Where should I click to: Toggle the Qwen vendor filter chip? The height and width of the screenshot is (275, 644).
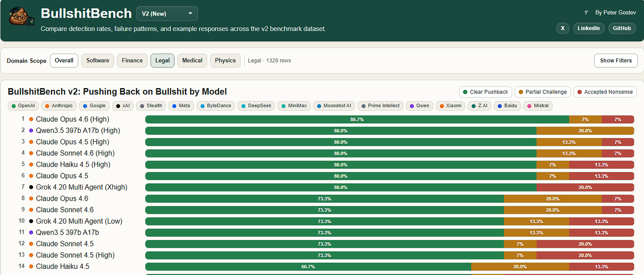(419, 105)
